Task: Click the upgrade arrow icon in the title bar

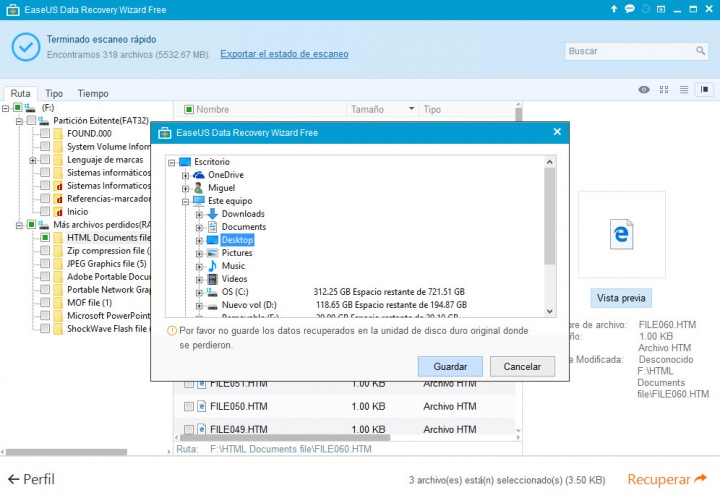Action: point(614,9)
